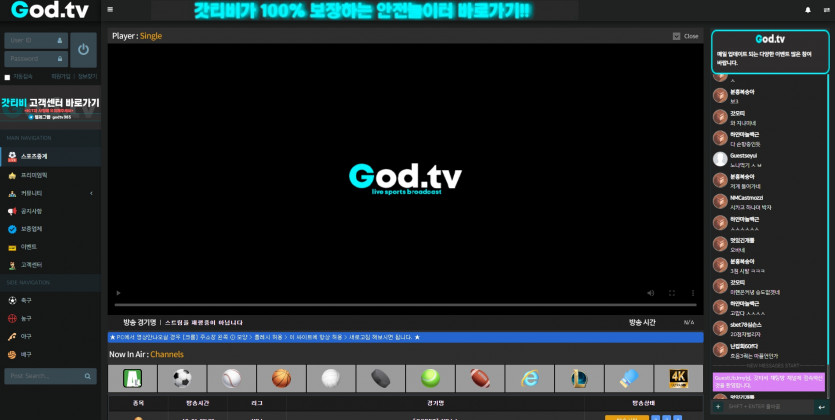Open fullscreen on the video player

tap(672, 293)
